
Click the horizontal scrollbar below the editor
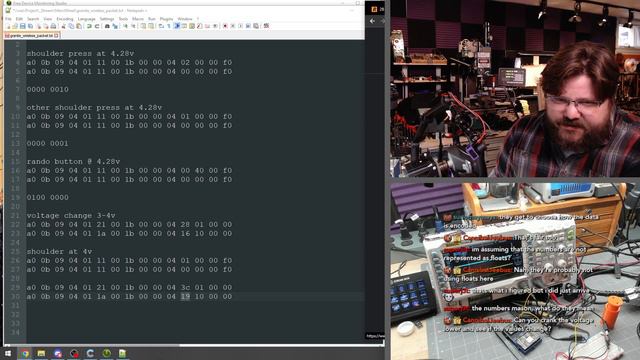(194, 345)
